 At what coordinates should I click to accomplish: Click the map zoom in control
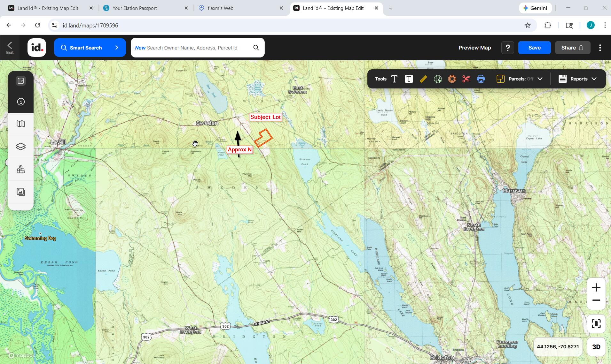(596, 287)
